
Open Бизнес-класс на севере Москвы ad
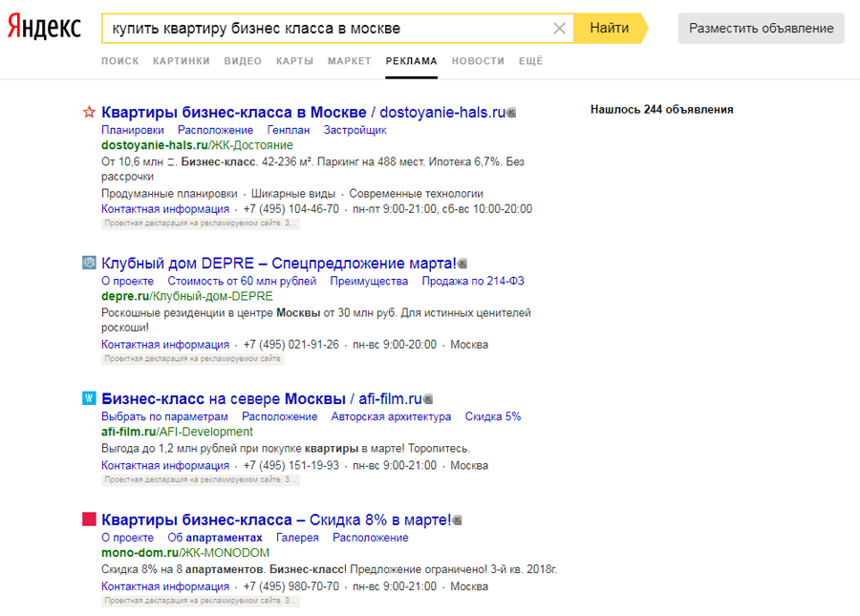(x=262, y=398)
